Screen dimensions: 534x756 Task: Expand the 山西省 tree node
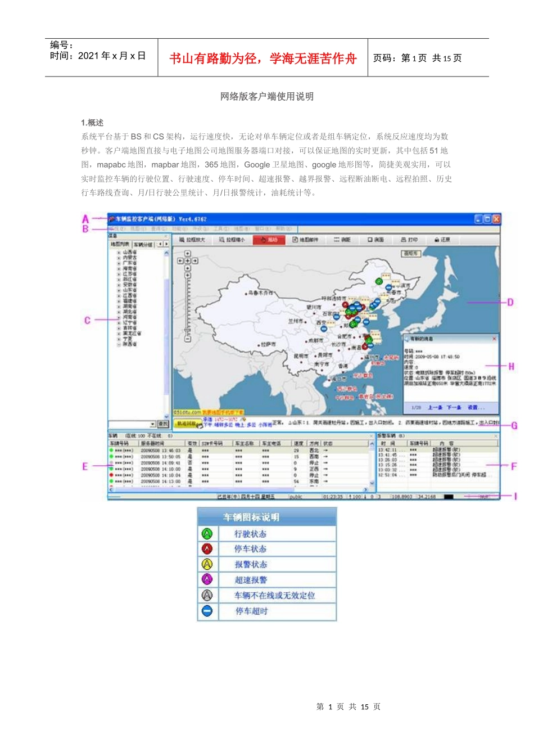pyautogui.click(x=119, y=252)
